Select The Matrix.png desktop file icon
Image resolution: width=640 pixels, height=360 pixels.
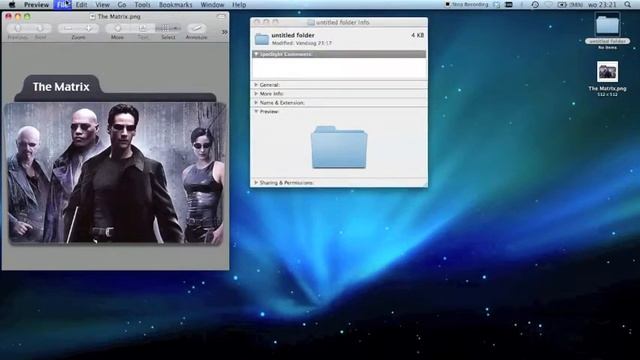coord(607,72)
